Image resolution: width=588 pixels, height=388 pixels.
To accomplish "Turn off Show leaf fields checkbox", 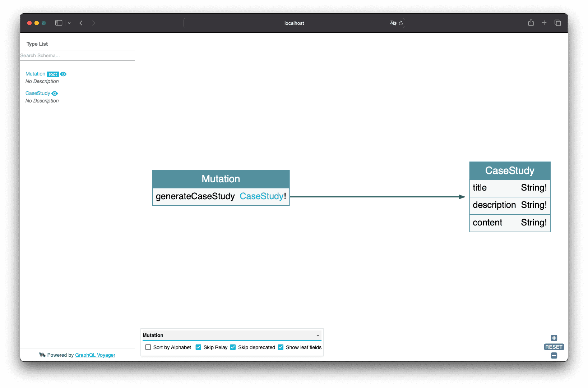I will tap(281, 347).
